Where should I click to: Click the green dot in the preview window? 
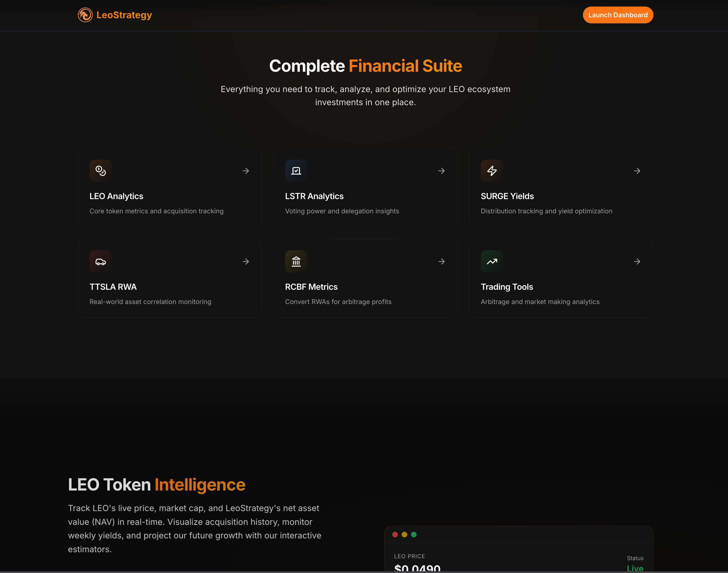[414, 534]
